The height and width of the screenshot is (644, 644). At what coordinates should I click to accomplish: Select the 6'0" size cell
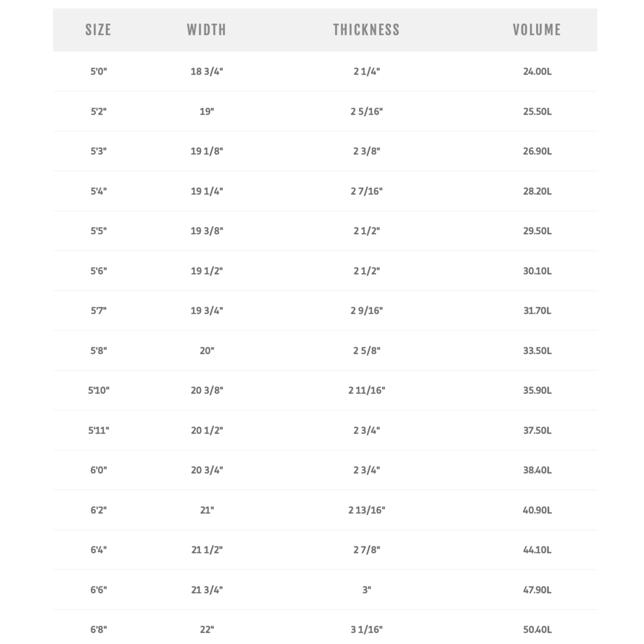point(98,470)
